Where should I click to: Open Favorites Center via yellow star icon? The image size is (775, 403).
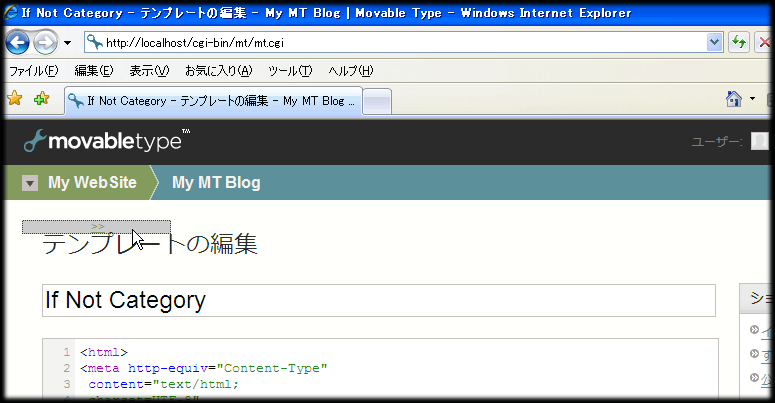pyautogui.click(x=15, y=99)
